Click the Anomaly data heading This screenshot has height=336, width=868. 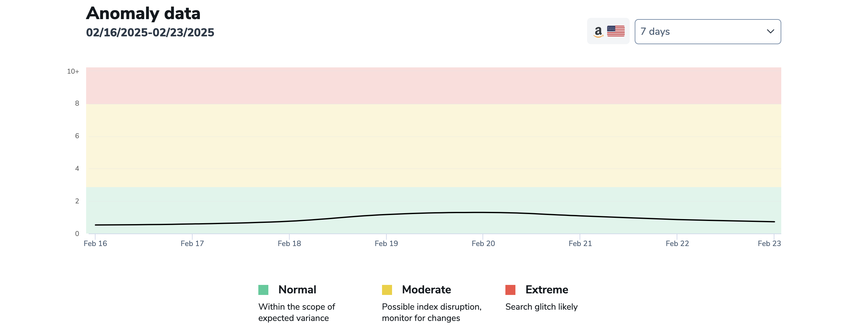tap(143, 13)
